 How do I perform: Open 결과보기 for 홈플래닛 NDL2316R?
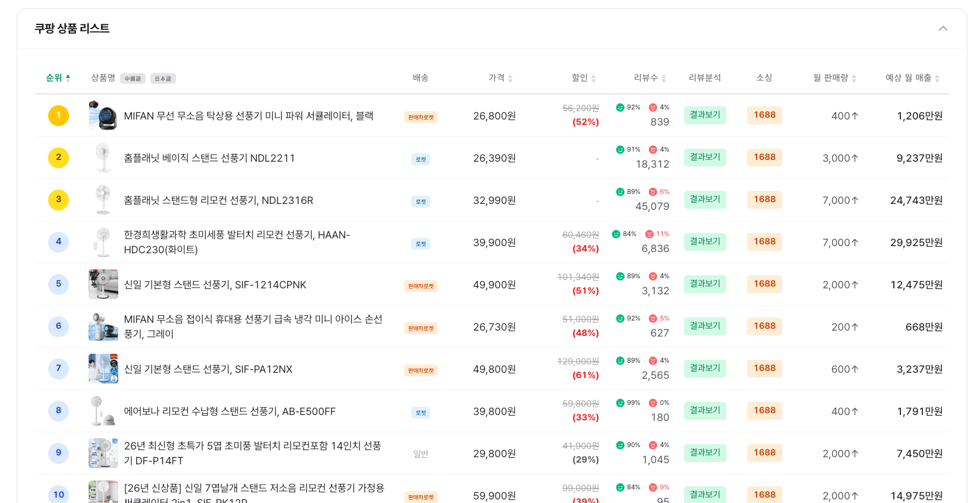click(x=705, y=199)
